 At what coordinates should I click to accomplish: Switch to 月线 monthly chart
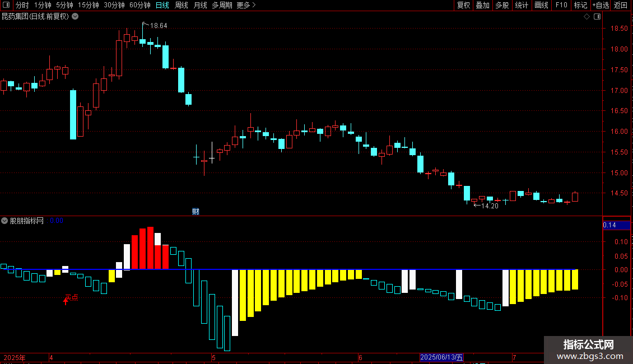200,5
